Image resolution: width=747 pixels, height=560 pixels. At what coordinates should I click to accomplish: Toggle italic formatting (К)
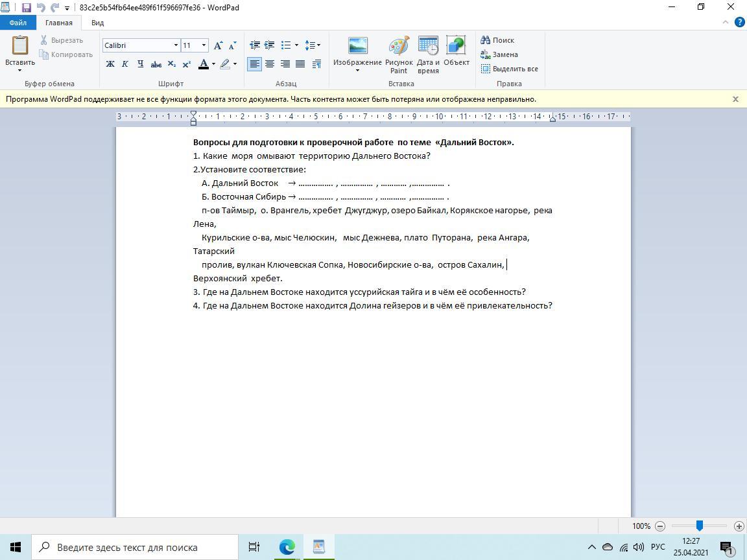tap(124, 64)
